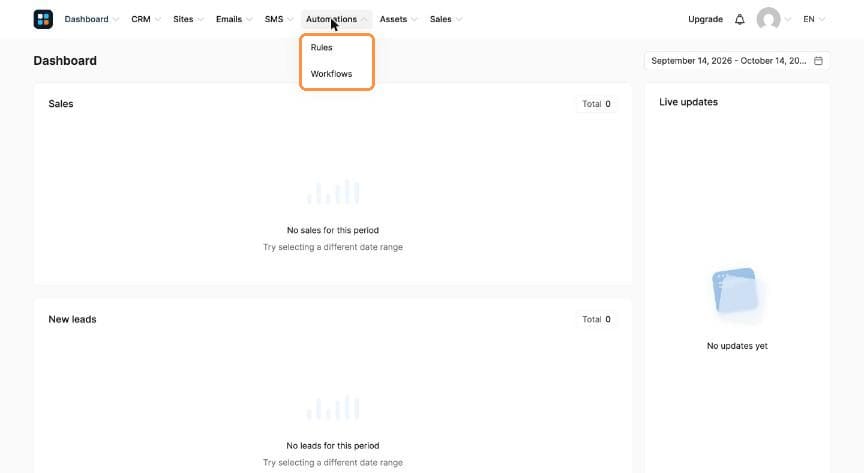This screenshot has width=864, height=473.
Task: Open the calendar icon in date range
Action: [x=818, y=61]
